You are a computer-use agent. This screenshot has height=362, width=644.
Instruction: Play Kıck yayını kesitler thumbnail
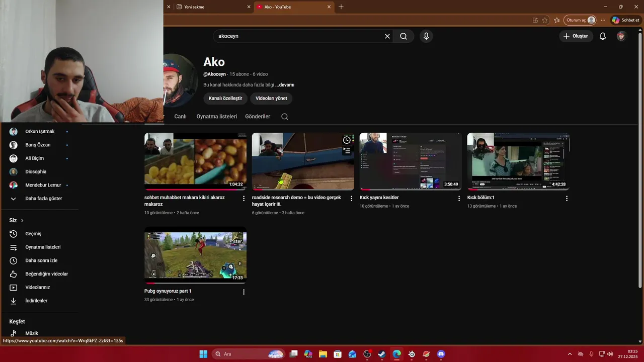(411, 161)
